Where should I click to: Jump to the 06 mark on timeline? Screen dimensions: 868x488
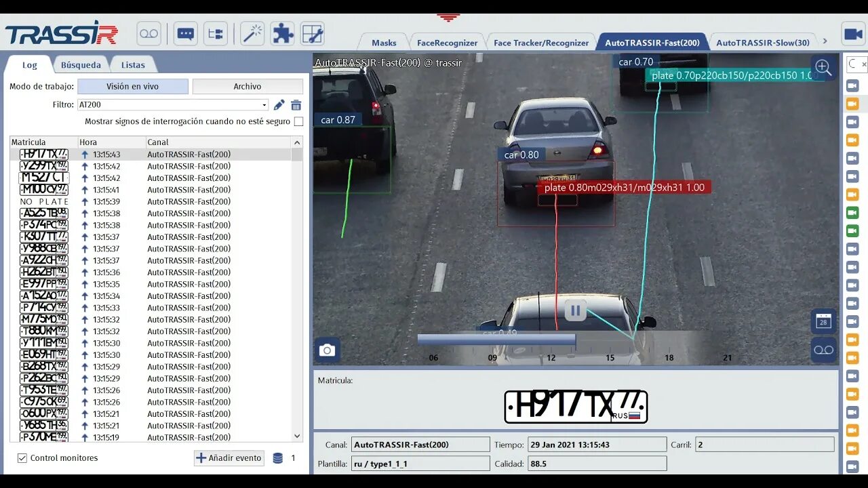point(433,357)
